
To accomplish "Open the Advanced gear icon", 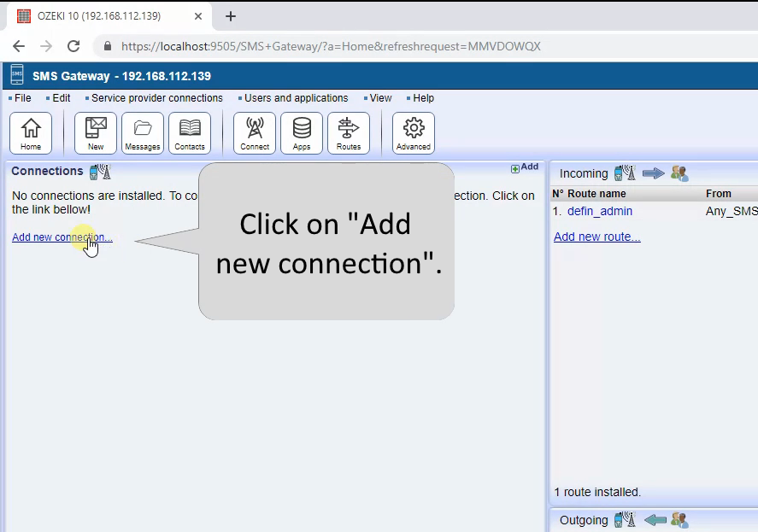I will point(414,133).
